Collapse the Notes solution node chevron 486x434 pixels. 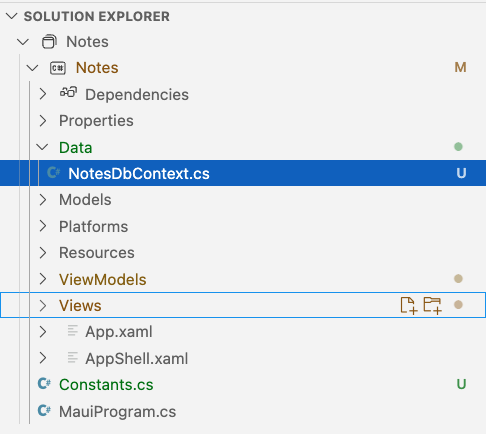click(x=23, y=42)
